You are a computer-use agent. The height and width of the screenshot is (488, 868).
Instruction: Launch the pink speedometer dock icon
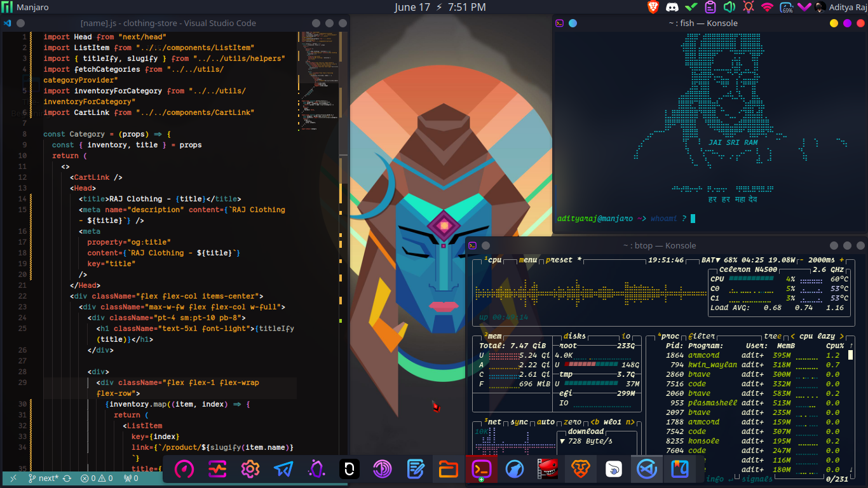click(x=184, y=470)
